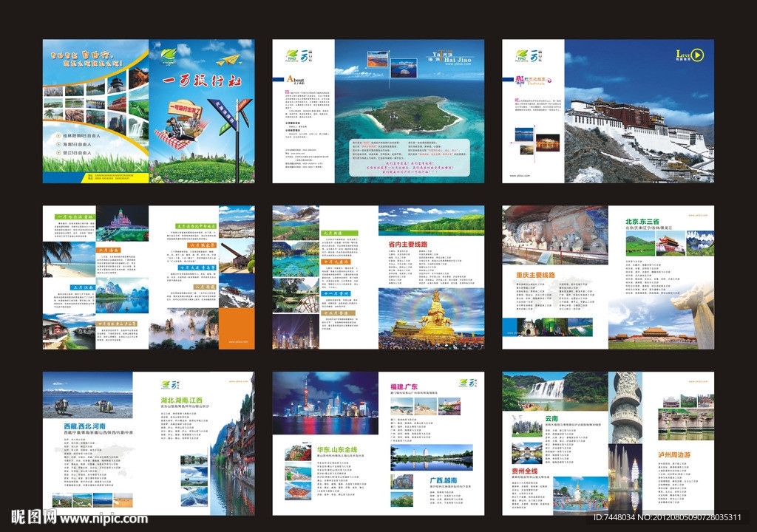Select the 云南 heading
Viewport: 757px width, 532px height.
coord(551,418)
